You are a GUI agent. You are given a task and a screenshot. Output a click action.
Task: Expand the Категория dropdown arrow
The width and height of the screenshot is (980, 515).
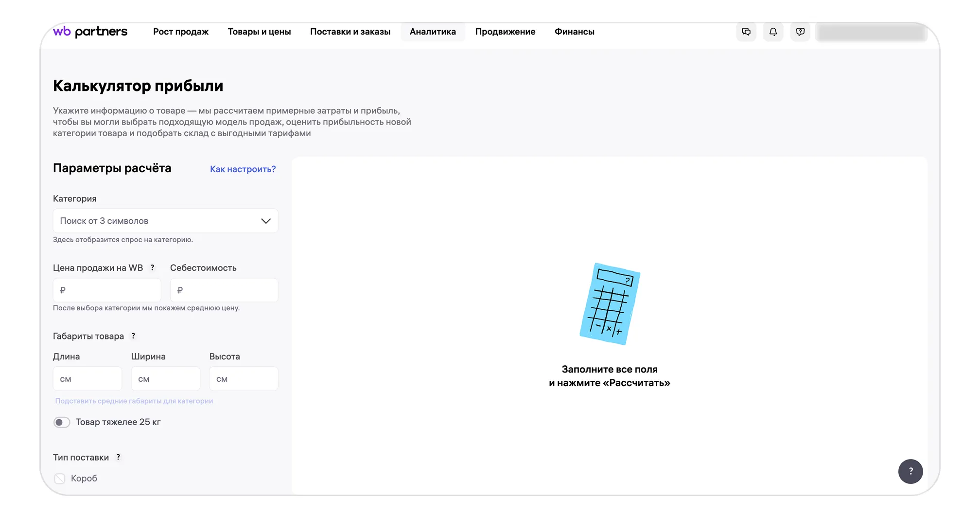pos(265,221)
